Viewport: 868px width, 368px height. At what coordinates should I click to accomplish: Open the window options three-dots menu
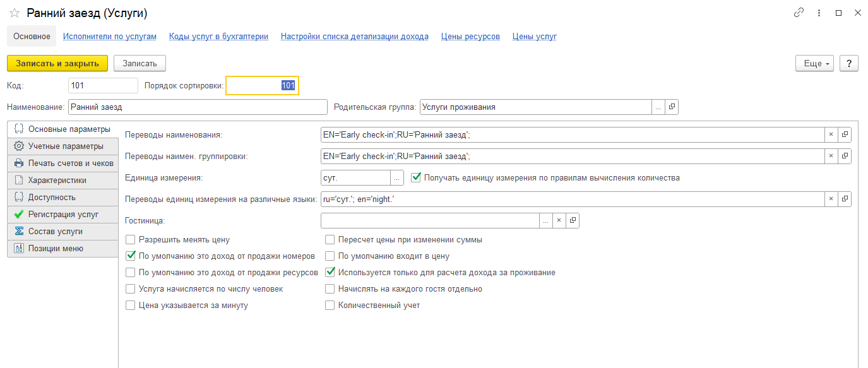[819, 13]
